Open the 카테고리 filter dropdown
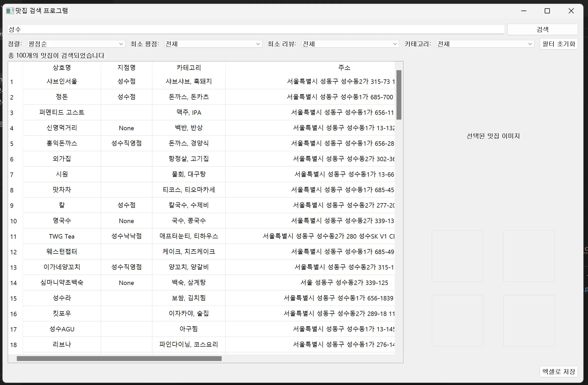 [x=485, y=44]
